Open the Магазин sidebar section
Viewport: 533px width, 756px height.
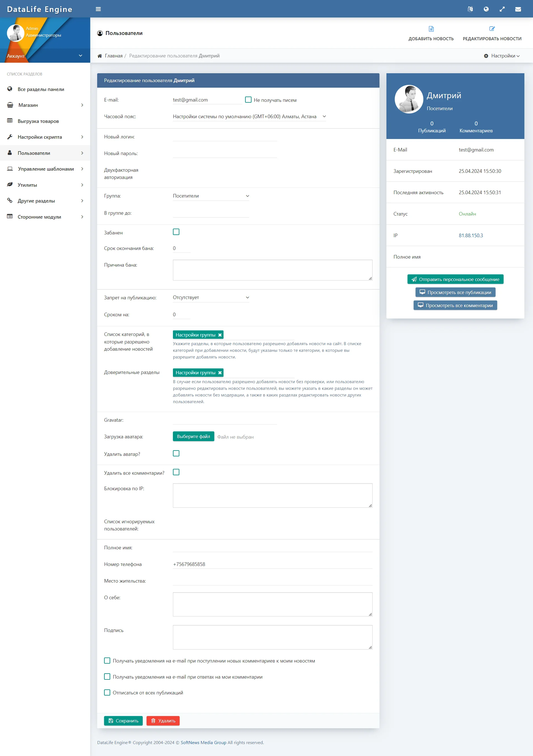(x=45, y=105)
